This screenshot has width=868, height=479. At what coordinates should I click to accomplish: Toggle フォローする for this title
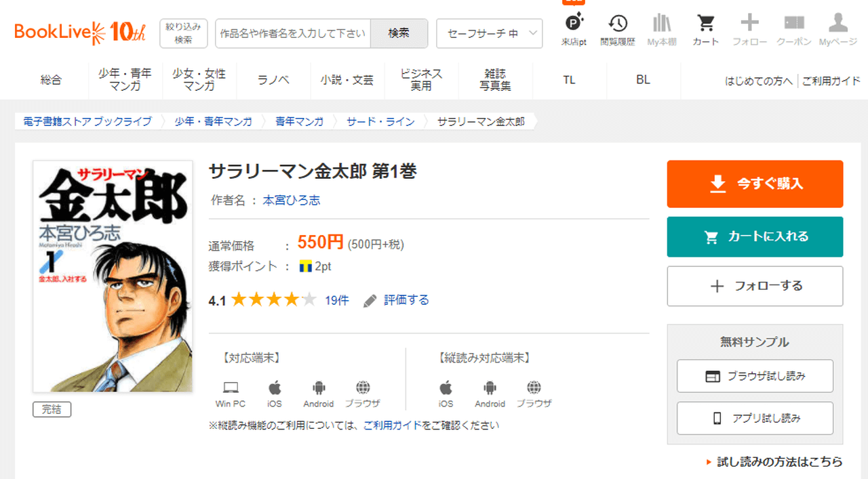pyautogui.click(x=755, y=286)
